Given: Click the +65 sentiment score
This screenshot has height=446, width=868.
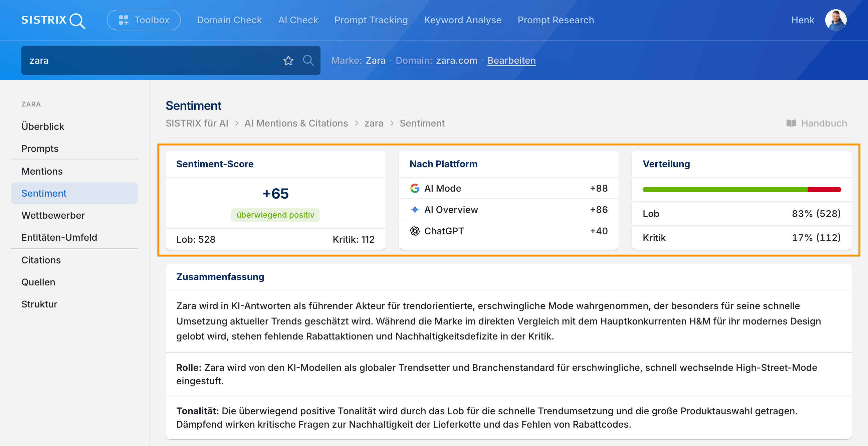Looking at the screenshot, I should (275, 193).
